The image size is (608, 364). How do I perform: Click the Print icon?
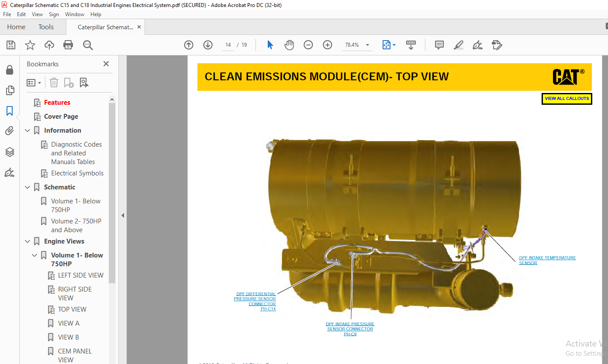[x=68, y=45]
